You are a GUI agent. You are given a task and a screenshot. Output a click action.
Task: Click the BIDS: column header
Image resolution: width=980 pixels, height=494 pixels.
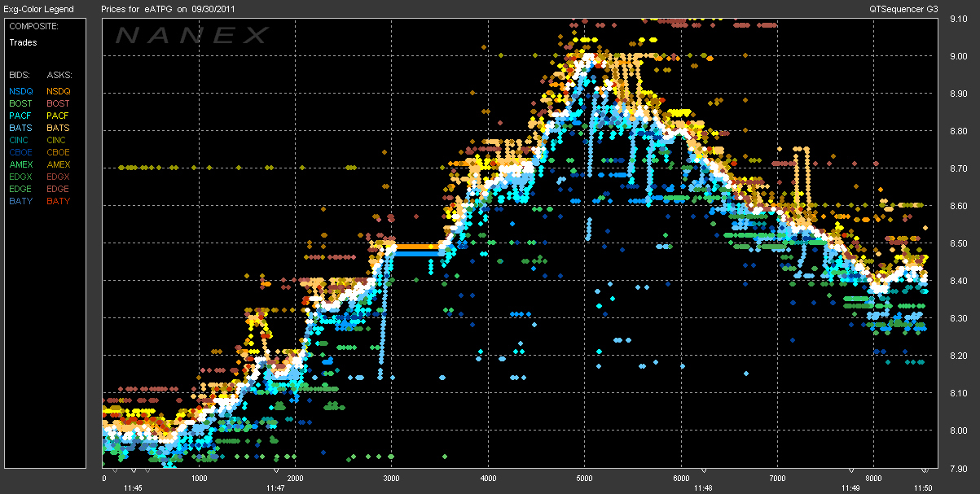click(x=20, y=74)
